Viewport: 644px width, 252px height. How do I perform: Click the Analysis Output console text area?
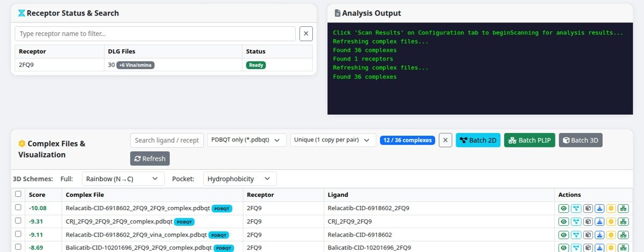[480, 68]
